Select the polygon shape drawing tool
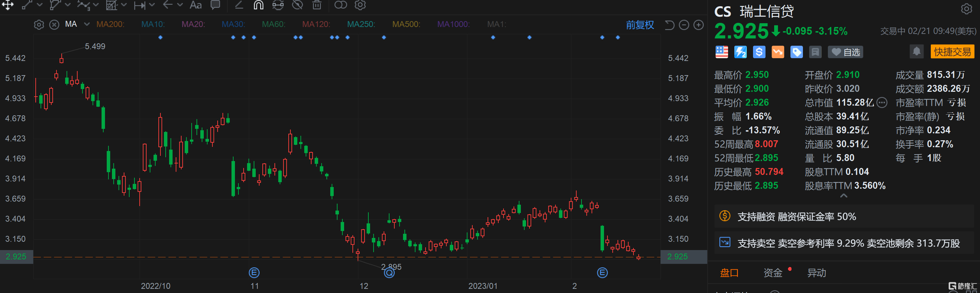The width and height of the screenshot is (980, 293). click(x=55, y=5)
